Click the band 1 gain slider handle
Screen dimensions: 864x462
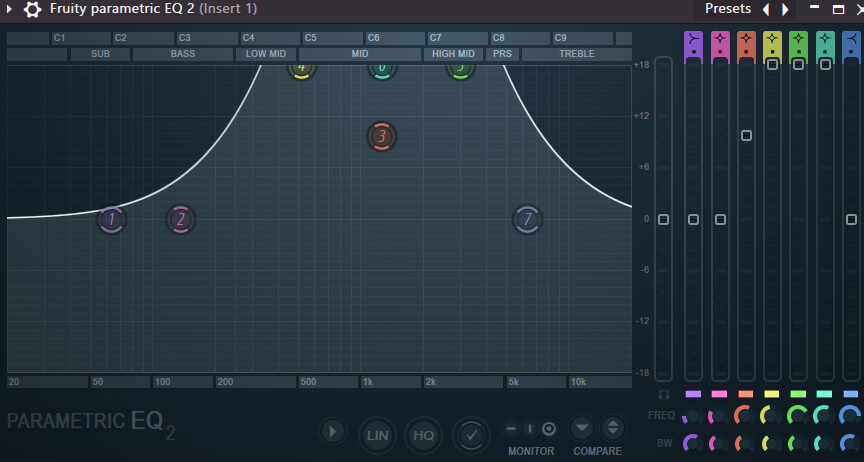click(693, 219)
